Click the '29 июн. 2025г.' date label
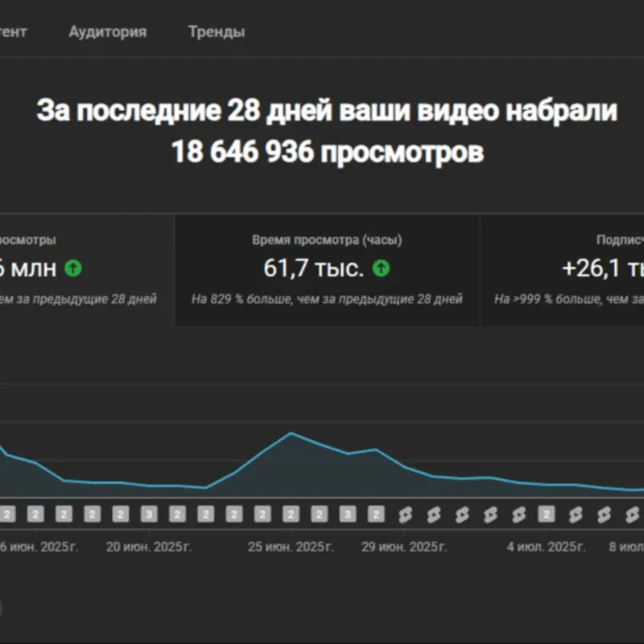 (x=404, y=547)
